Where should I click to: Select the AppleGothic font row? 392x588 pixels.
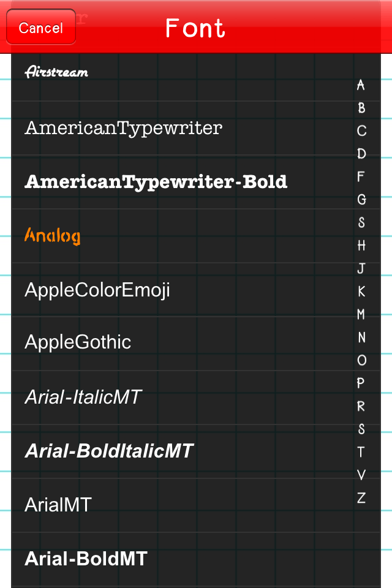click(78, 342)
